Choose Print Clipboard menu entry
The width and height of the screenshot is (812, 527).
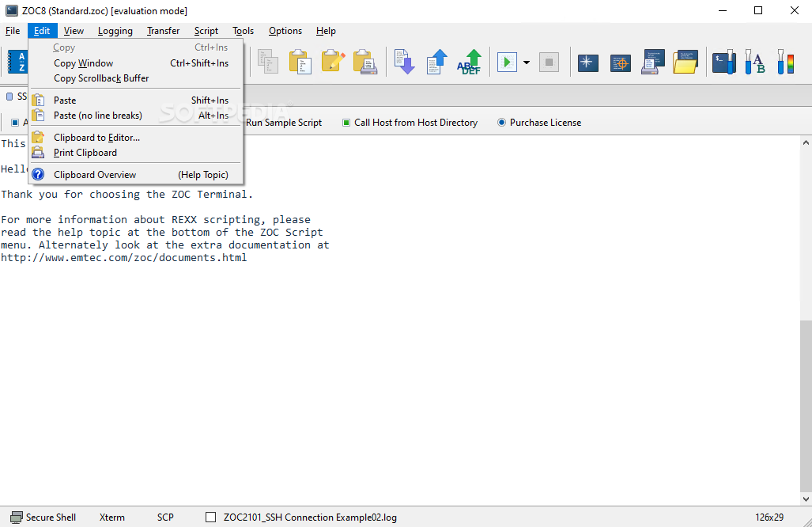[136, 153]
